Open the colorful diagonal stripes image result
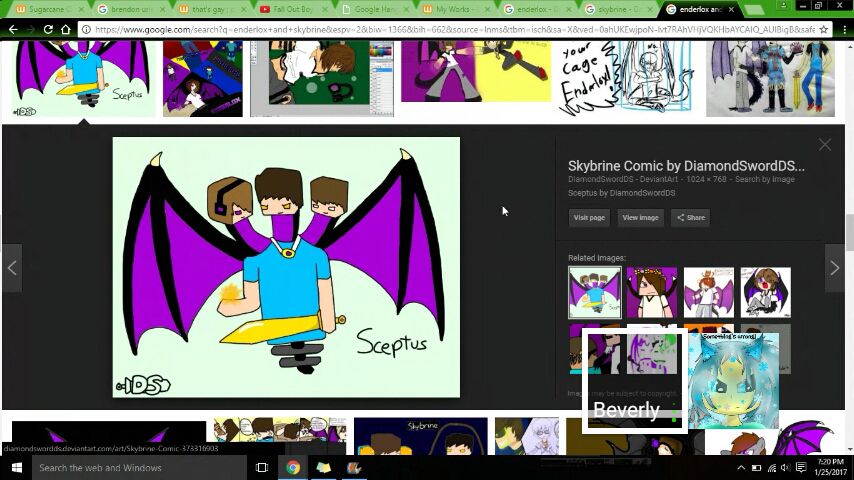854x480 pixels. click(x=203, y=78)
